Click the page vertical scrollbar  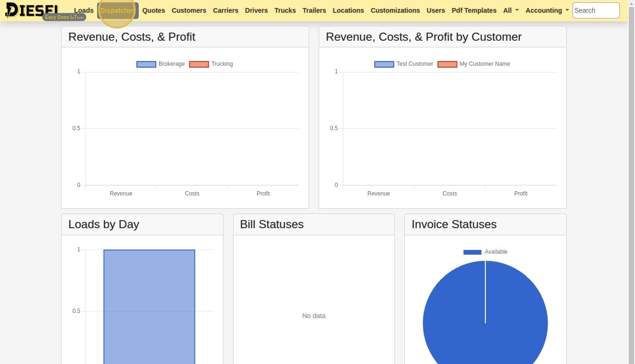[632, 182]
